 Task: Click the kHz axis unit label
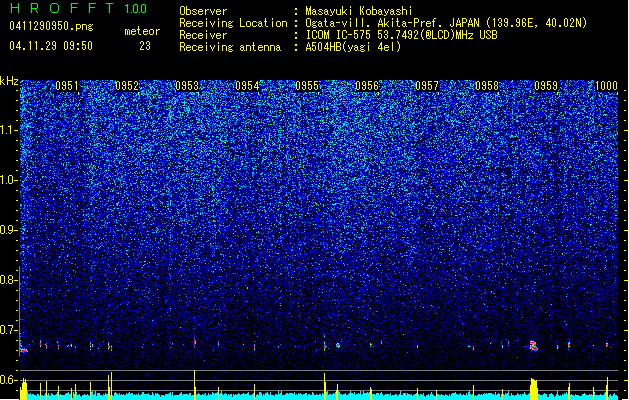tap(9, 81)
